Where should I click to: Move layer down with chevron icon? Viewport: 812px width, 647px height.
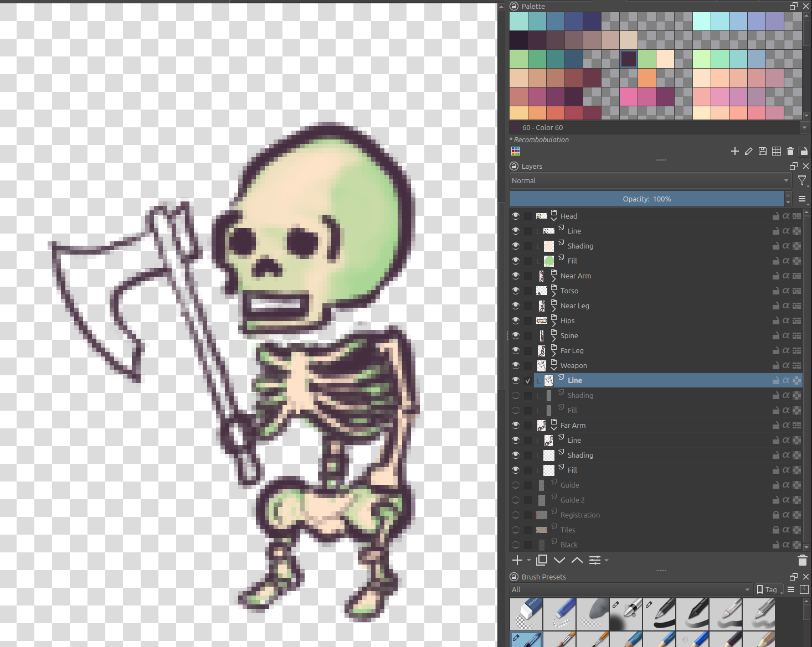[559, 560]
